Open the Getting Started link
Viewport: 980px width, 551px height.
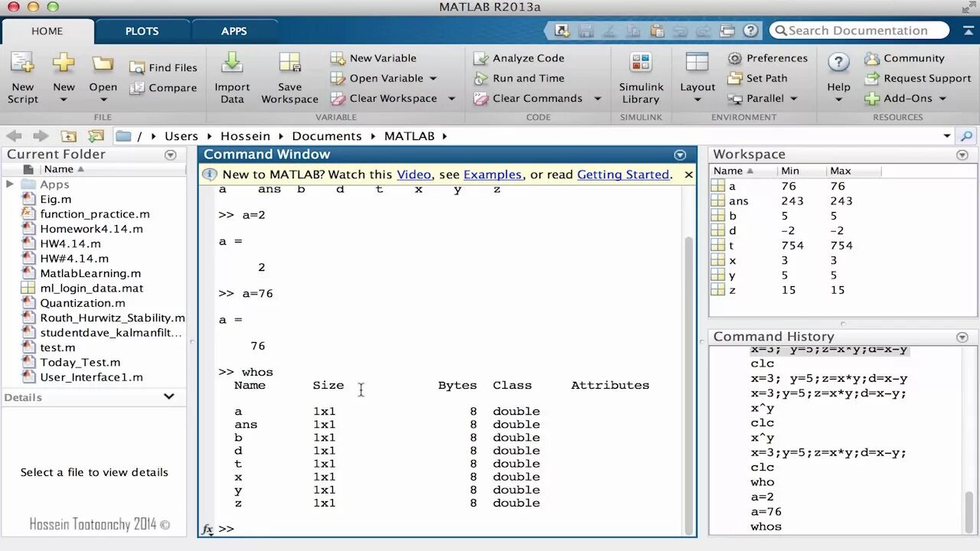coord(623,174)
